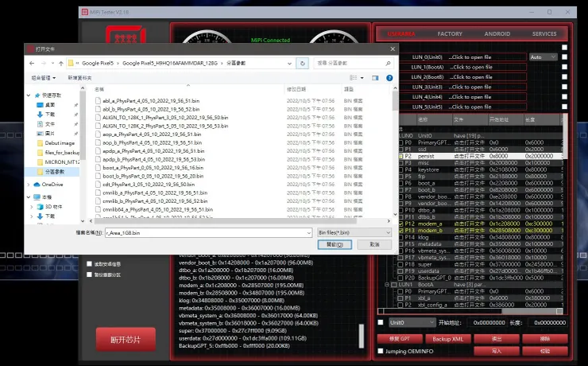This screenshot has height=366, width=588.
Task: Select 3D objects folder icon in navigation pane
Action: 40,206
